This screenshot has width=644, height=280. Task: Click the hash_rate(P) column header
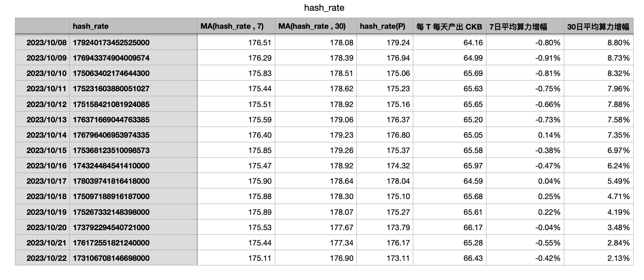(x=385, y=26)
